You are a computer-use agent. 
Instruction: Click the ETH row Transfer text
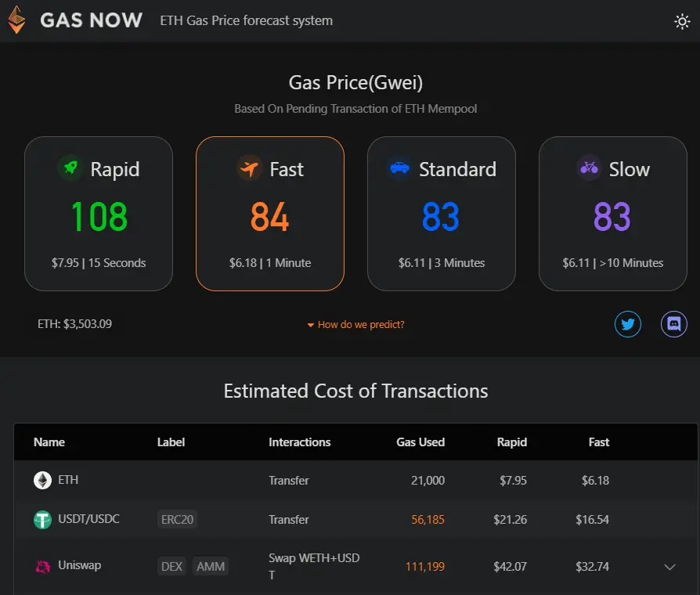(x=289, y=481)
